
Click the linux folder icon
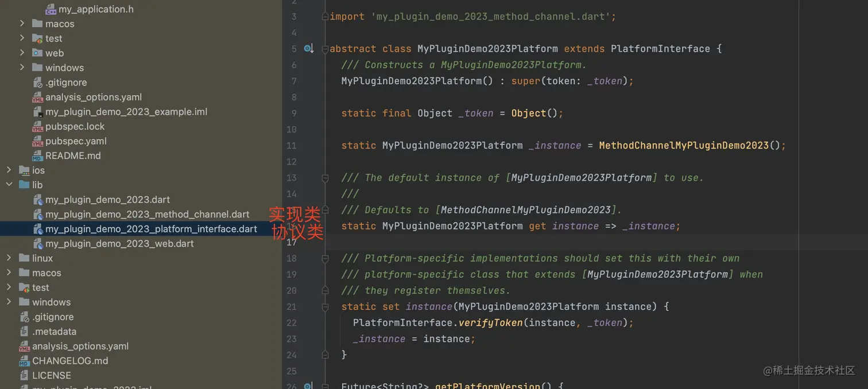tap(24, 258)
